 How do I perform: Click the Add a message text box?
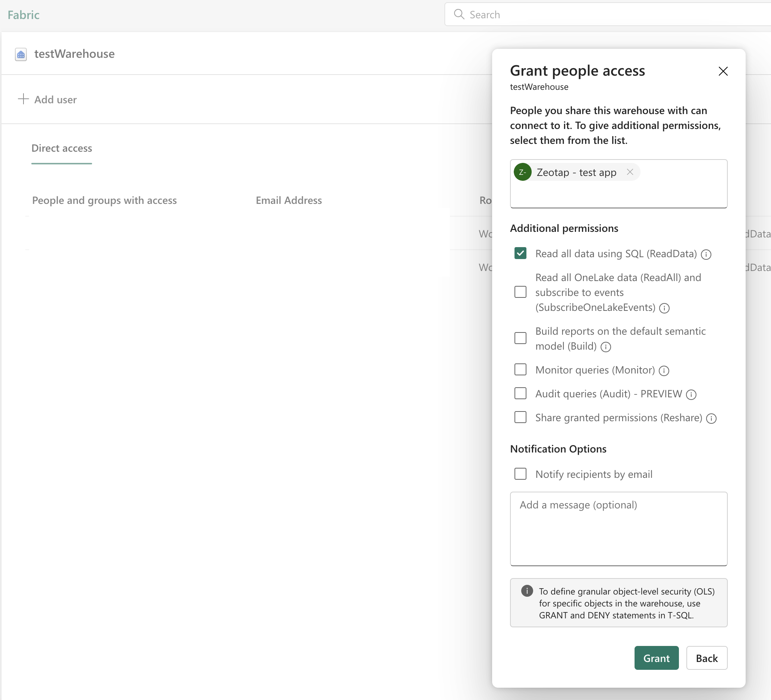[x=619, y=528]
